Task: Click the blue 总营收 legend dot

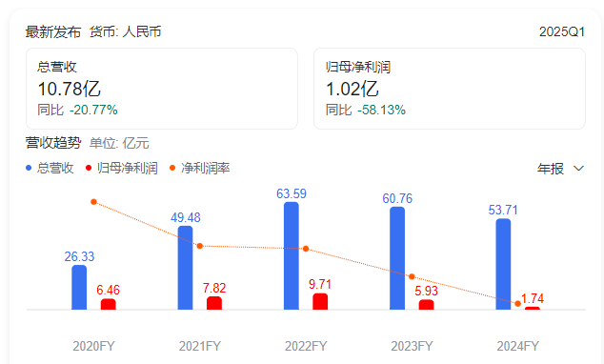Action: [x=29, y=168]
